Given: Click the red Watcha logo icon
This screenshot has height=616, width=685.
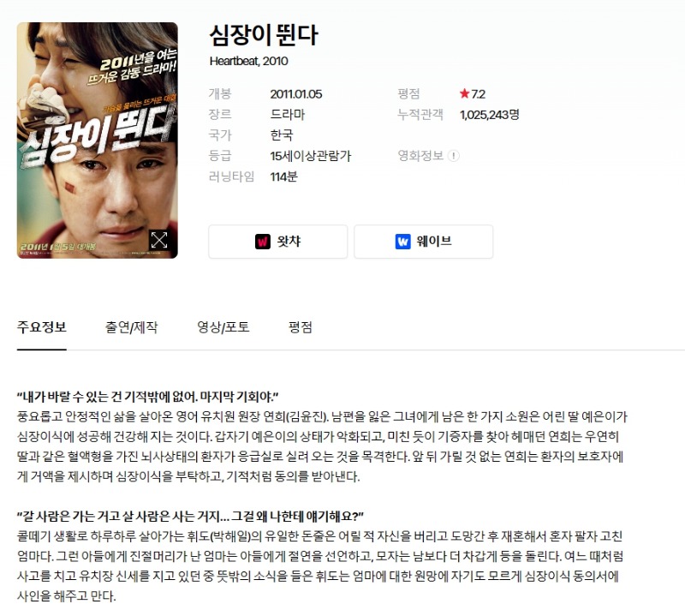Looking at the screenshot, I should pos(263,242).
